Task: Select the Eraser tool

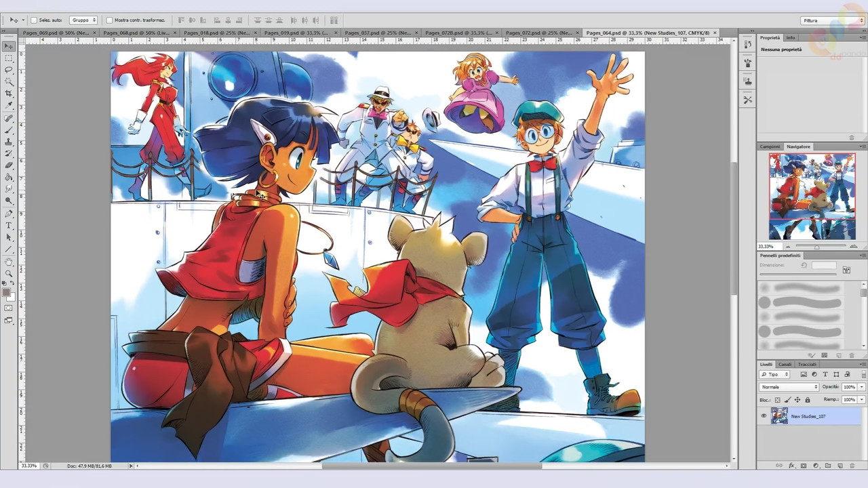Action: click(x=9, y=165)
